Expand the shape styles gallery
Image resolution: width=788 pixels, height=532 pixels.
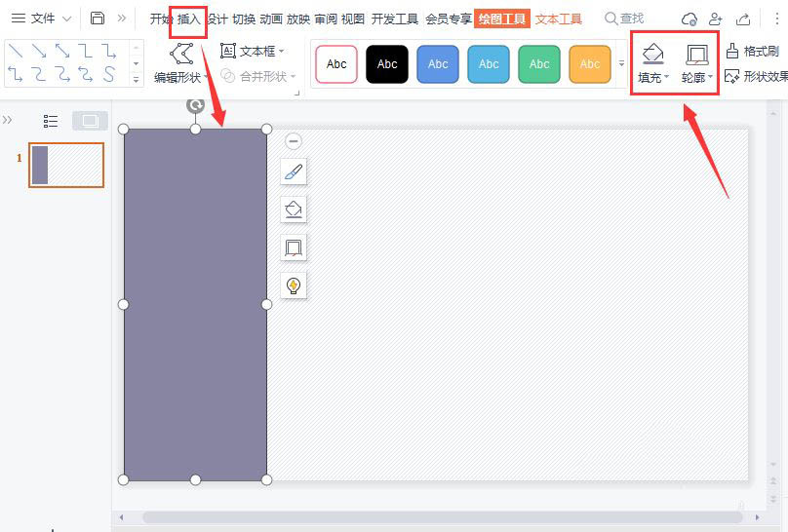pos(621,63)
